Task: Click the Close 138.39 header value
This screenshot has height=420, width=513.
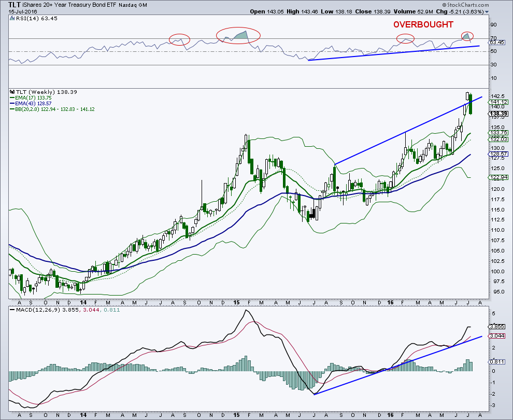Action: [373, 11]
